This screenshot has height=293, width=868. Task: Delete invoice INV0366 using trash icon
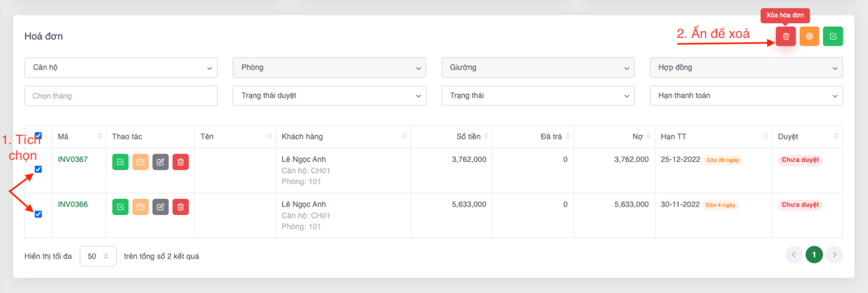[x=181, y=207]
